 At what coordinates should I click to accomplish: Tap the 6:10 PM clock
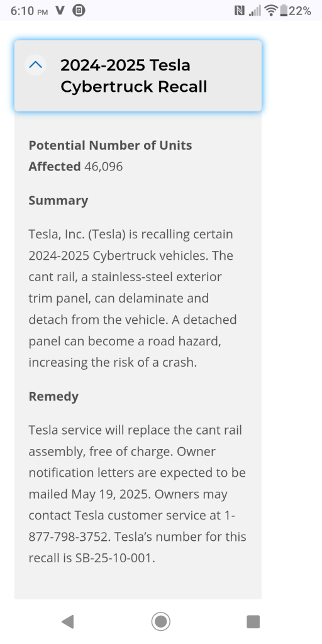click(29, 11)
